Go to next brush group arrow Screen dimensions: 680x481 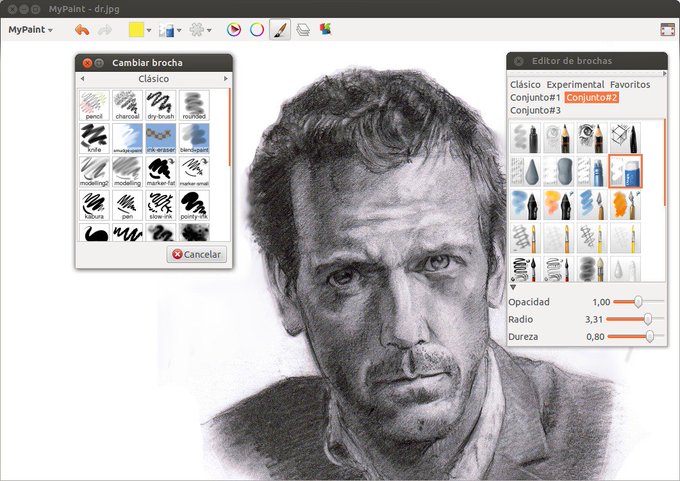226,79
